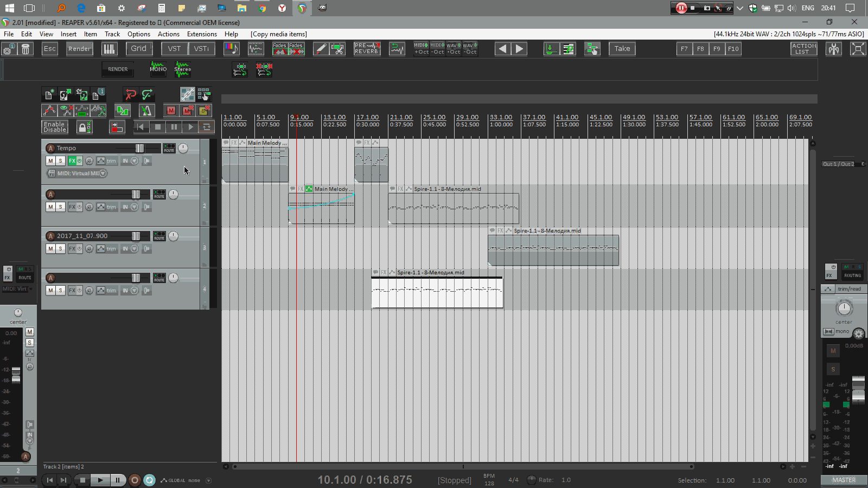Open the ACTION LIST button
This screenshot has height=488, width=868.
pos(804,49)
